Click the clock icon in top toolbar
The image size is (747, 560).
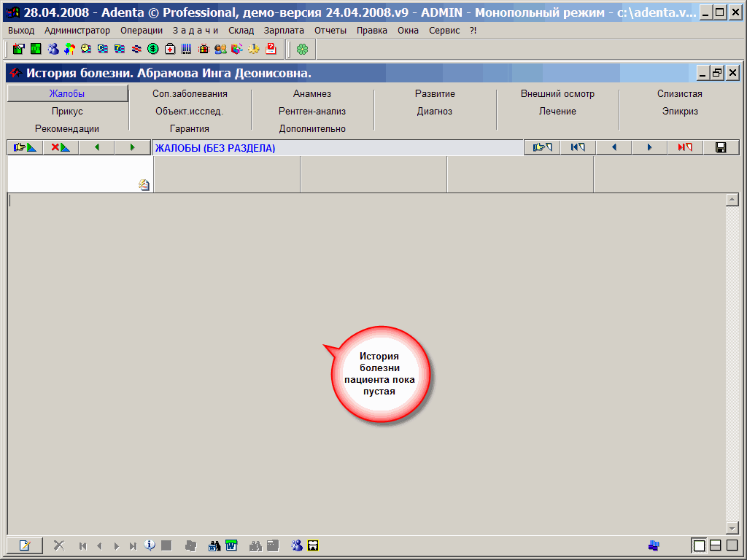[86, 49]
